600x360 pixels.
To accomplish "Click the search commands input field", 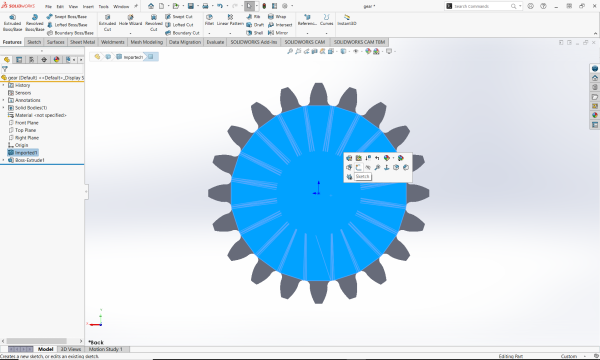I will click(x=482, y=6).
